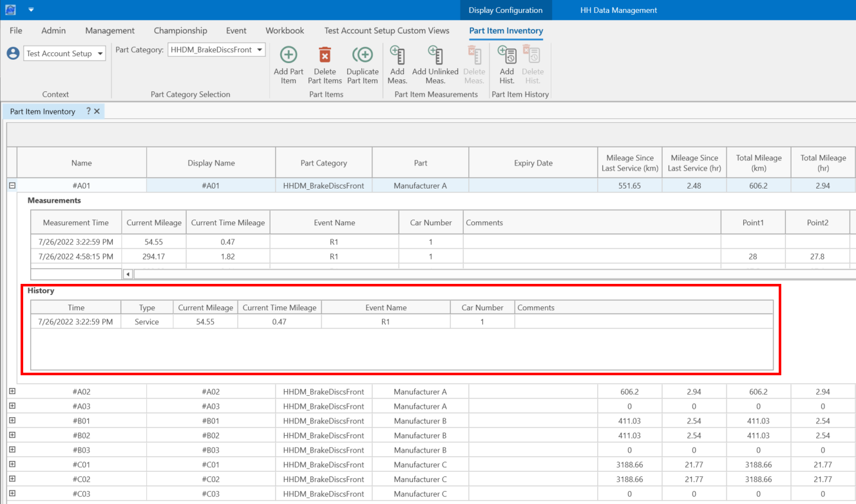Click the Add Part Item icon
The image size is (856, 504).
[288, 55]
